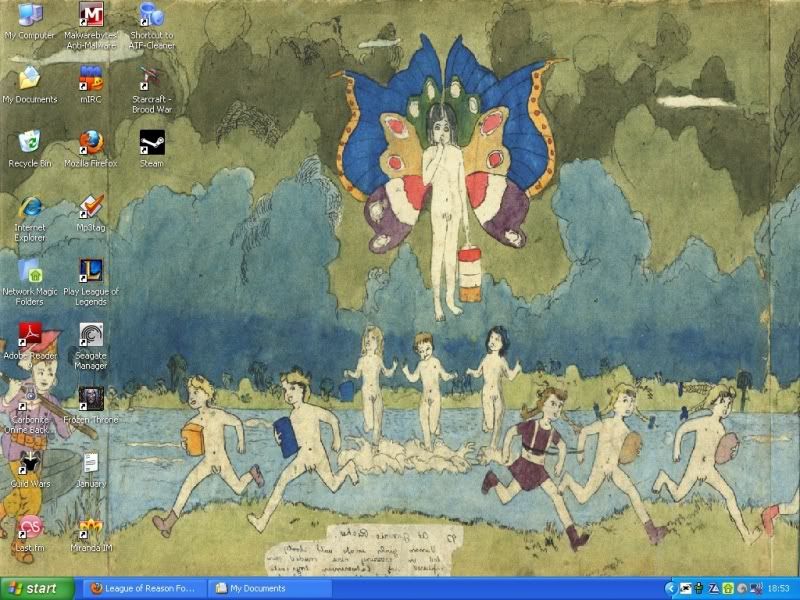The image size is (800, 600).
Task: Click the taskbar clock showing 18:53
Action: point(779,588)
